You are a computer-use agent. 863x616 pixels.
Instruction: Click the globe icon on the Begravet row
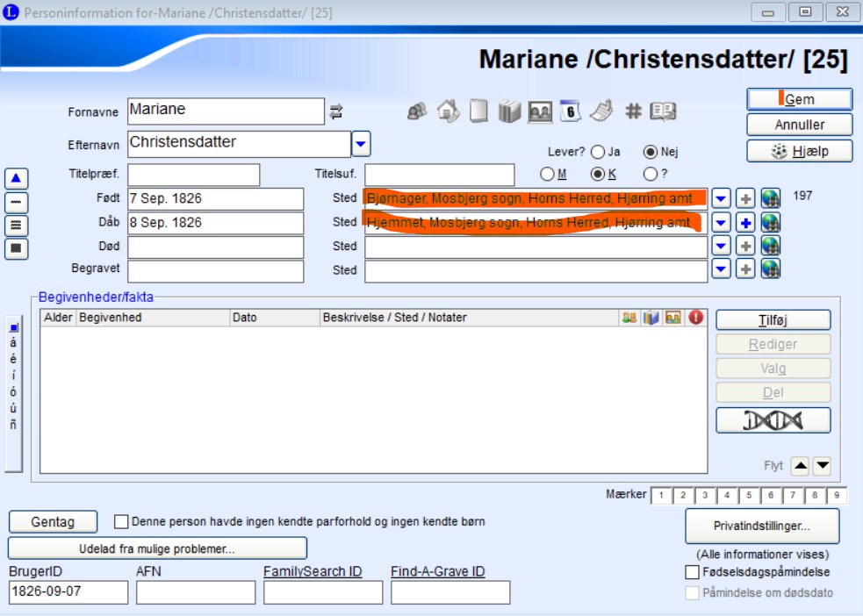771,269
